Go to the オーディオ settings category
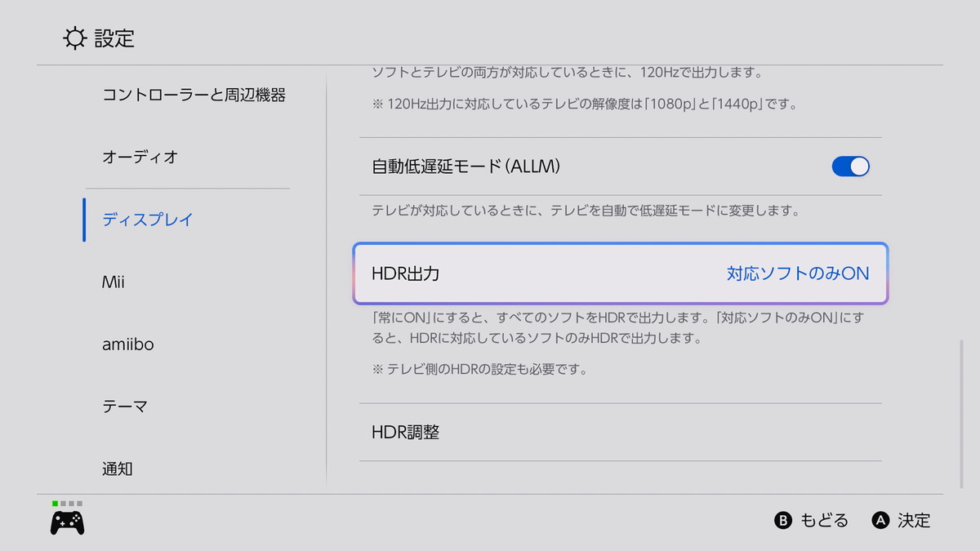The width and height of the screenshot is (980, 551). pyautogui.click(x=140, y=157)
